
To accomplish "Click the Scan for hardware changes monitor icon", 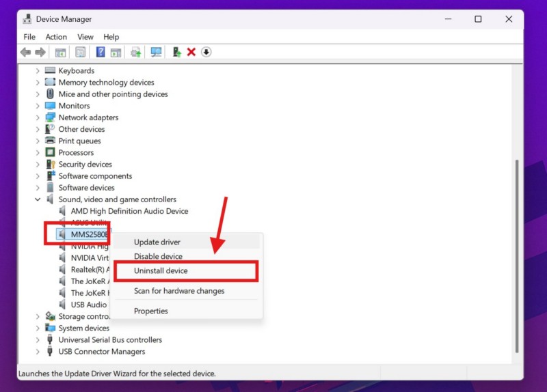I will click(156, 53).
